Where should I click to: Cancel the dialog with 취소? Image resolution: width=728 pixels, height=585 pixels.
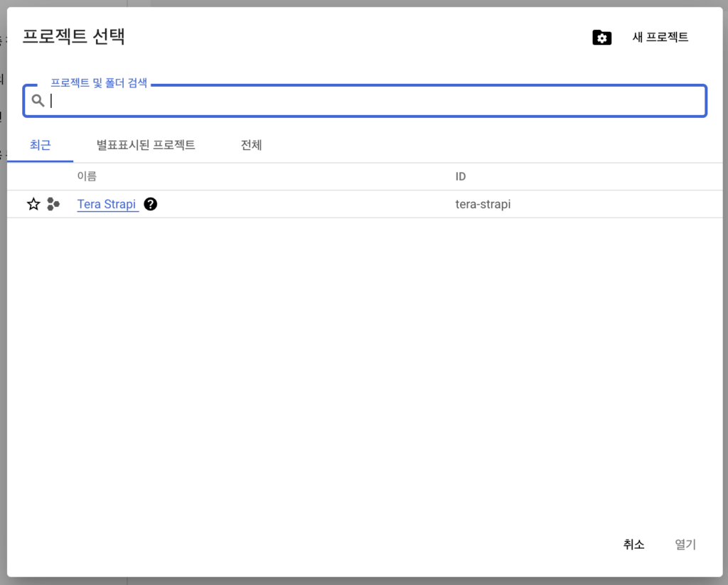point(633,544)
